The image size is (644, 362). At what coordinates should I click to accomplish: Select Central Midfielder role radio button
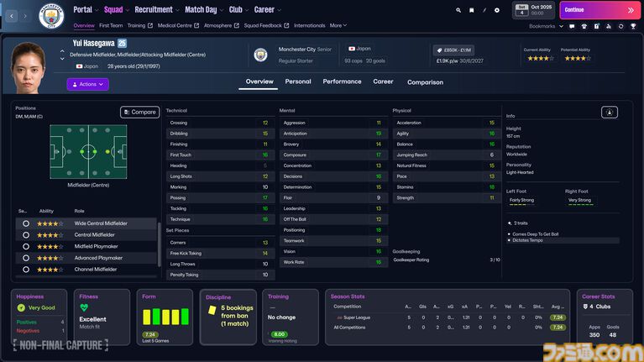26,235
